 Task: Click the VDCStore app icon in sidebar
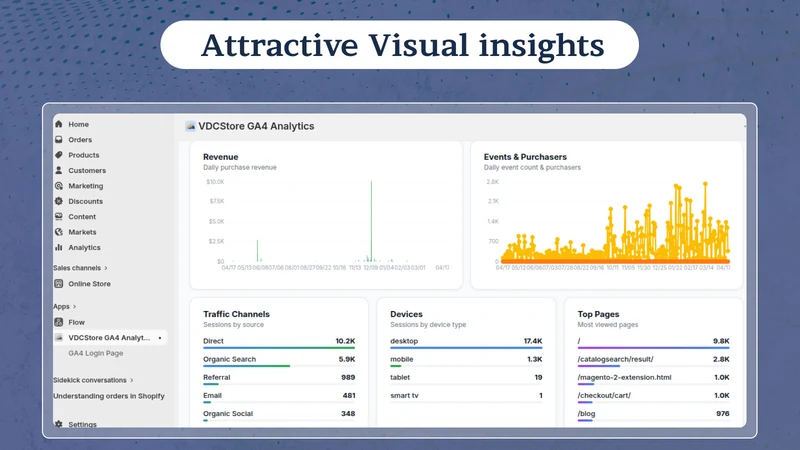coord(59,337)
